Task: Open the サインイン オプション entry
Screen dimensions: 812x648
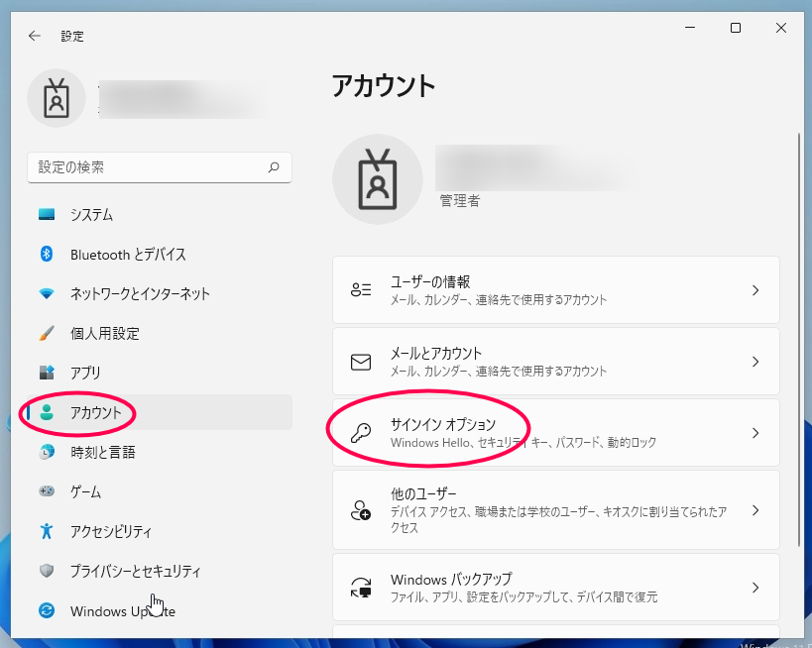Action: [x=555, y=433]
